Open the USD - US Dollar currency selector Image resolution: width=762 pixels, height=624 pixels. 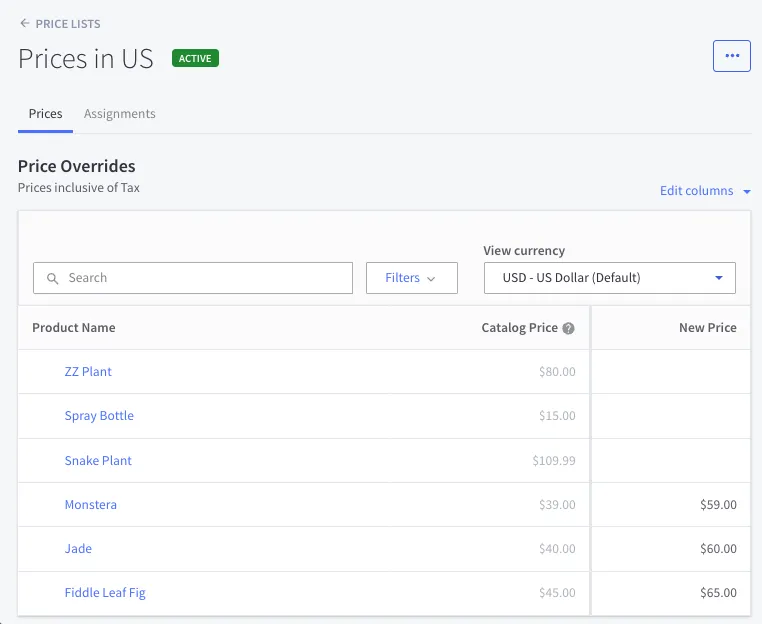609,278
